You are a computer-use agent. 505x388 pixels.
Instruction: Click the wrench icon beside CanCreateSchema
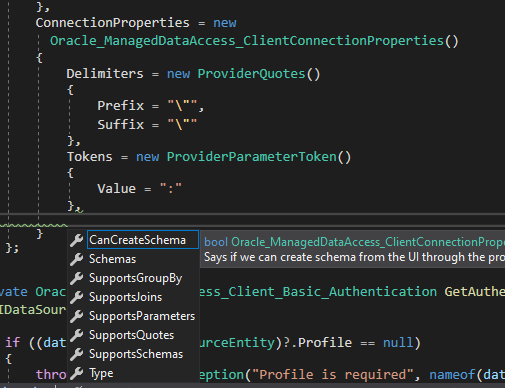pos(77,240)
